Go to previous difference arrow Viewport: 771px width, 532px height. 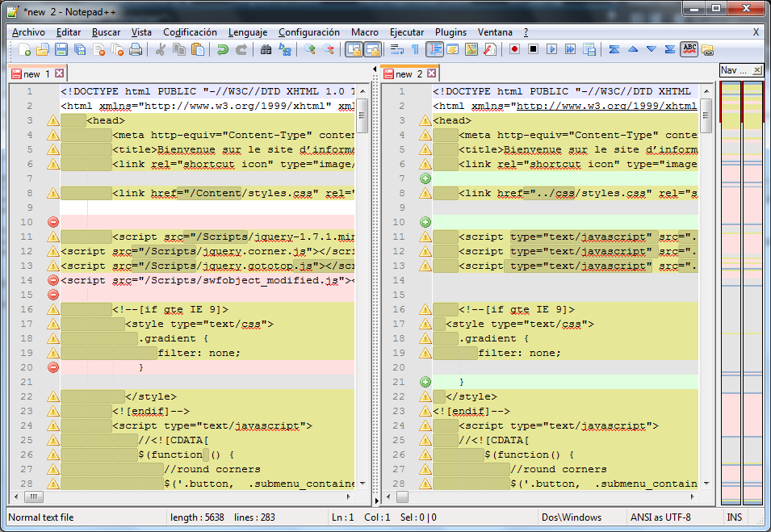point(633,50)
